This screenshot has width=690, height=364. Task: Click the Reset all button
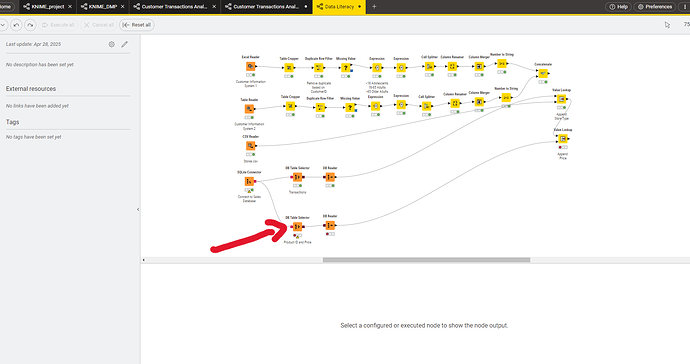click(136, 25)
